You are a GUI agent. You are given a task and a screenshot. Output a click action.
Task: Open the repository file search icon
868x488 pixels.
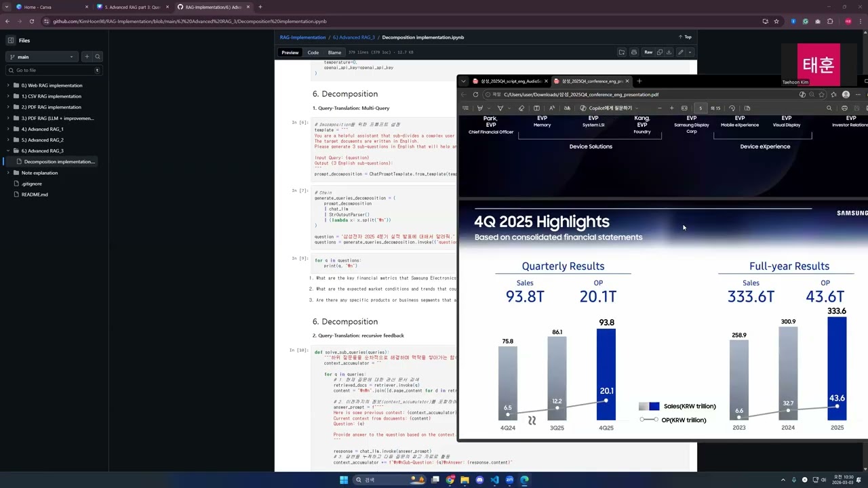(x=98, y=57)
